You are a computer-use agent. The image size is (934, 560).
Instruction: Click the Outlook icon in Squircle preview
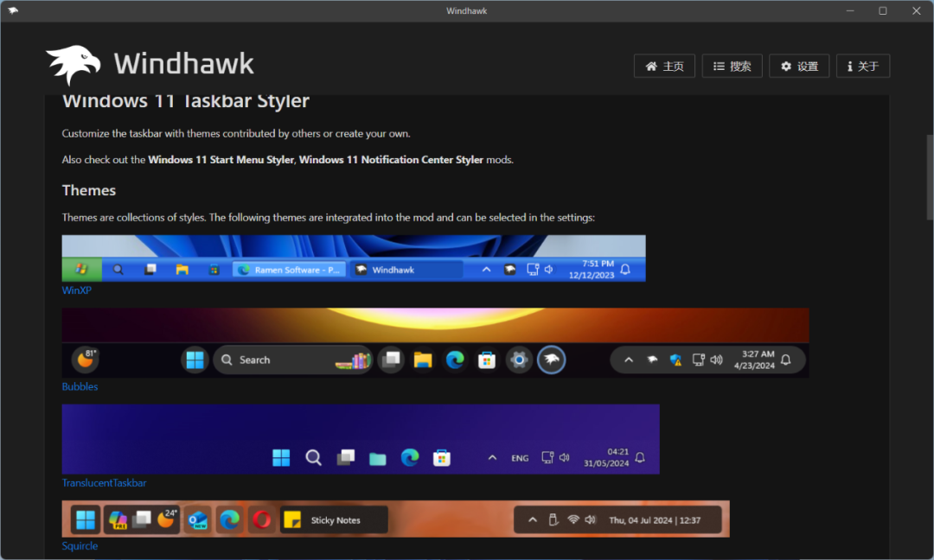[x=197, y=519]
